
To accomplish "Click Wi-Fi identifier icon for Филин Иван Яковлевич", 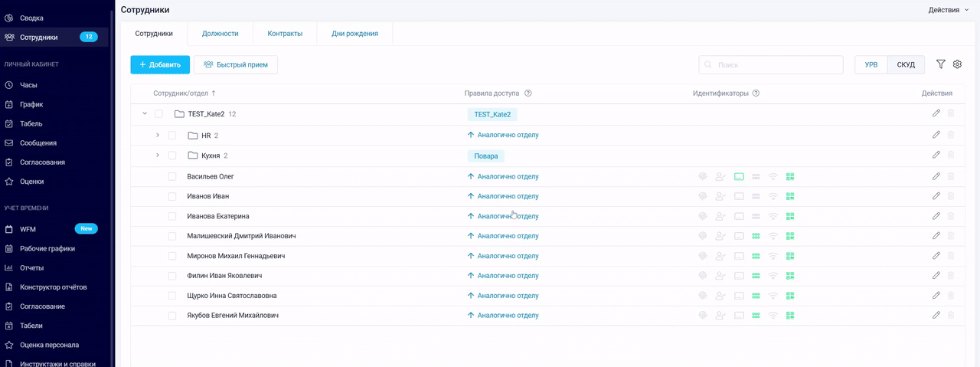I will coord(773,276).
